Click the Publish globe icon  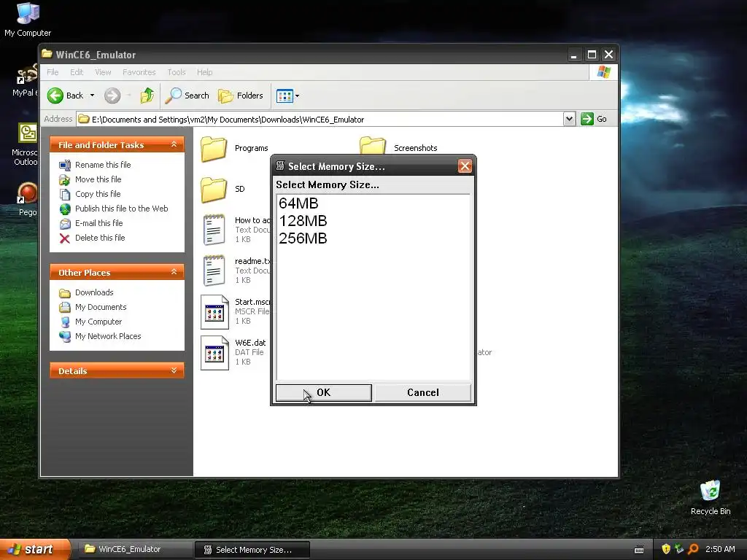tap(65, 209)
